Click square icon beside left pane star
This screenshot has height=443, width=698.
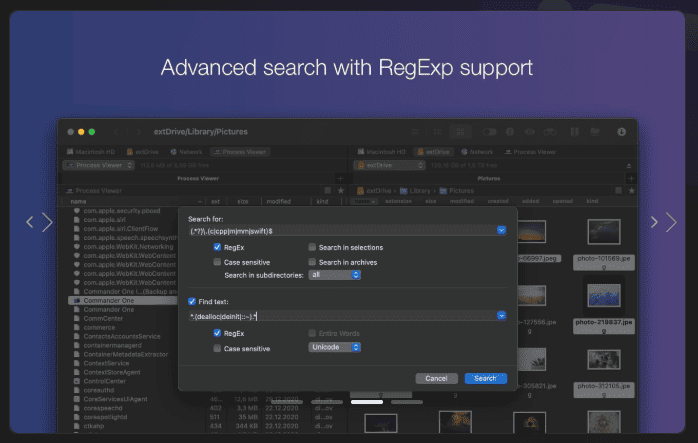click(x=328, y=191)
